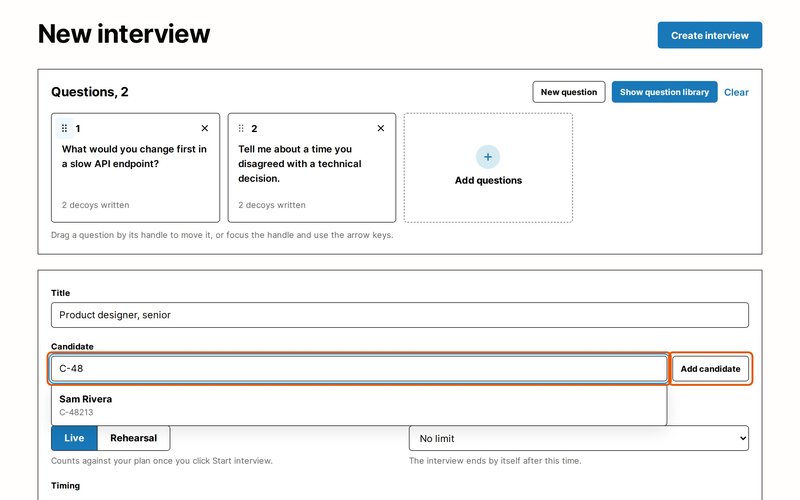Click the plus icon in Add questions
The image size is (800, 500).
[x=488, y=157]
